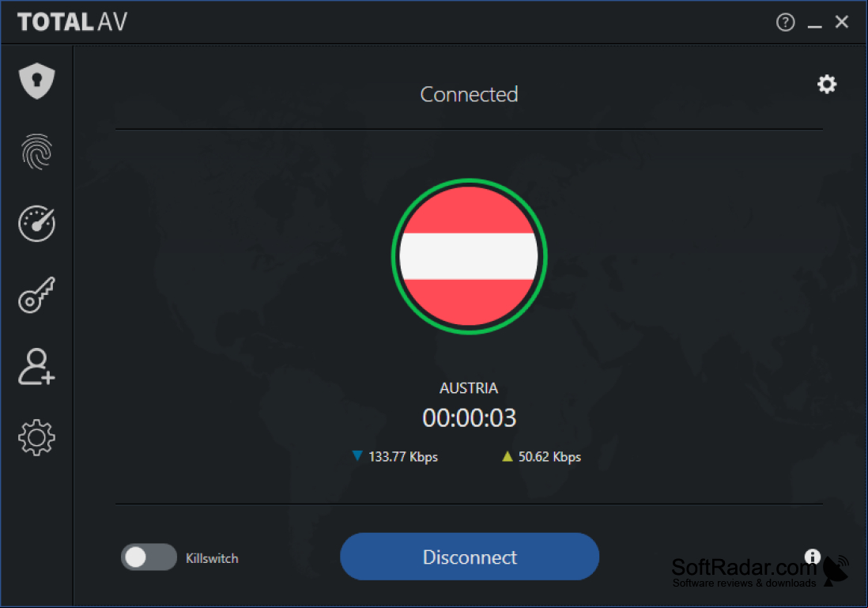Click the Killswitch label
The image size is (868, 608).
212,558
